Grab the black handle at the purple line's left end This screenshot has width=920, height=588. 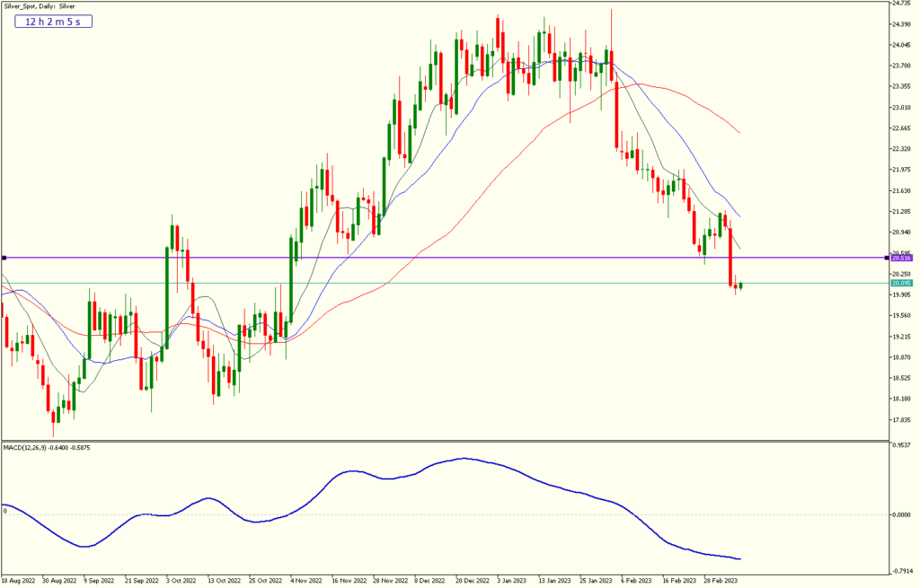4,258
